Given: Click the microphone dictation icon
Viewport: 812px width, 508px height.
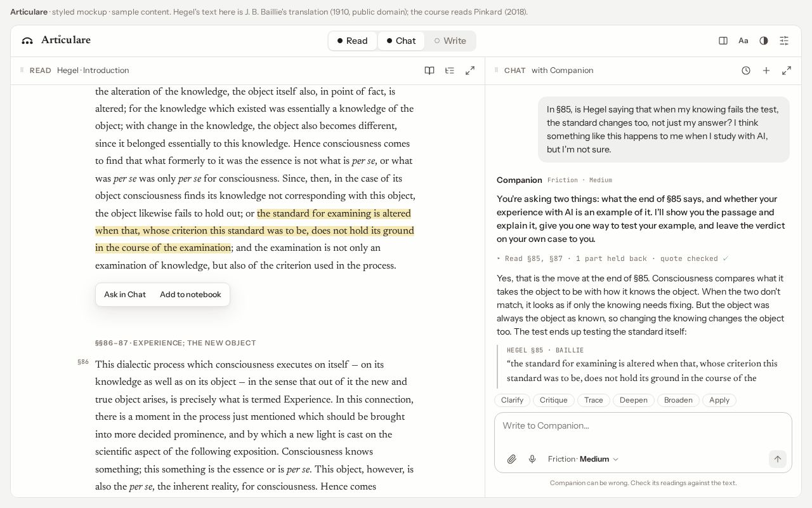Looking at the screenshot, I should click(532, 459).
